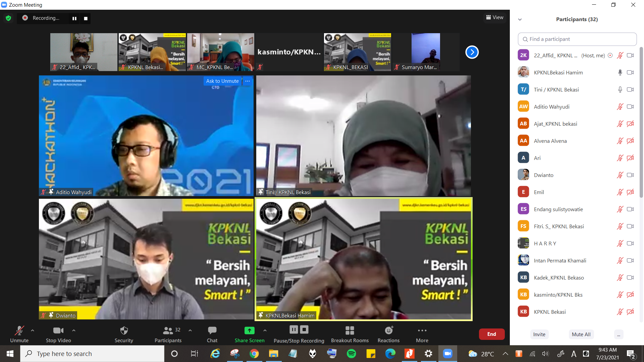Click the Find a participant search field

[577, 39]
